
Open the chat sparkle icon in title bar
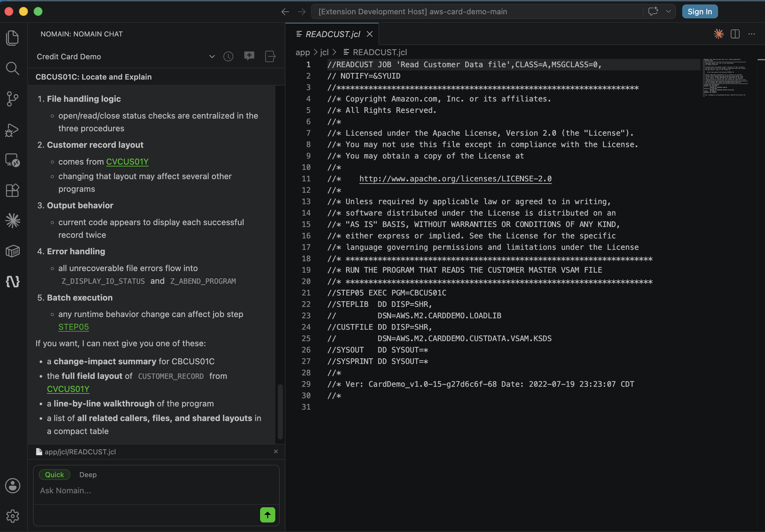point(653,11)
